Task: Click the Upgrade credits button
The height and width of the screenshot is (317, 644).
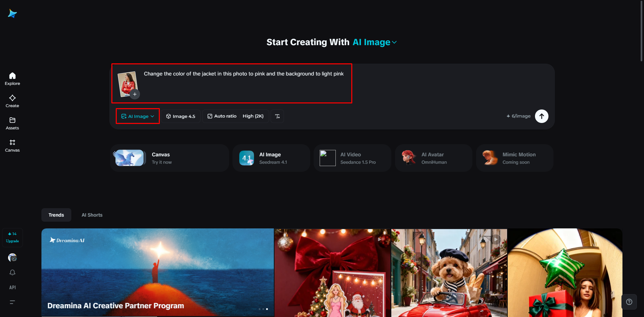Action: pyautogui.click(x=12, y=237)
